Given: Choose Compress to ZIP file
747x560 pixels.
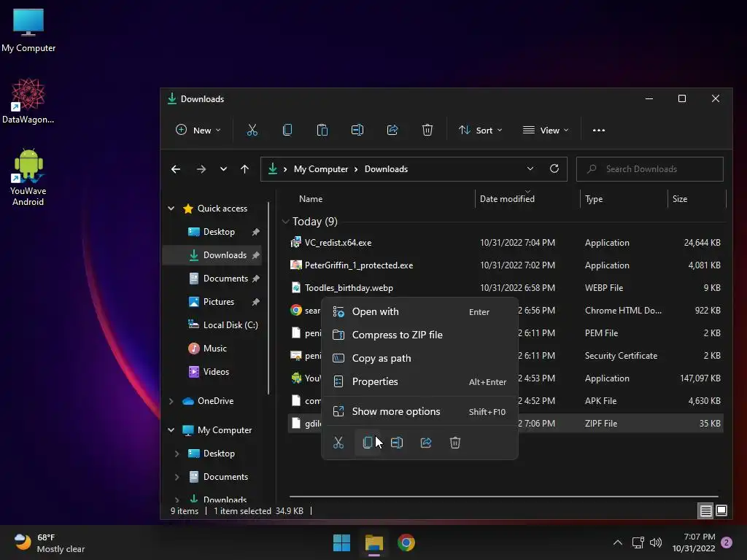Looking at the screenshot, I should click(419, 335).
